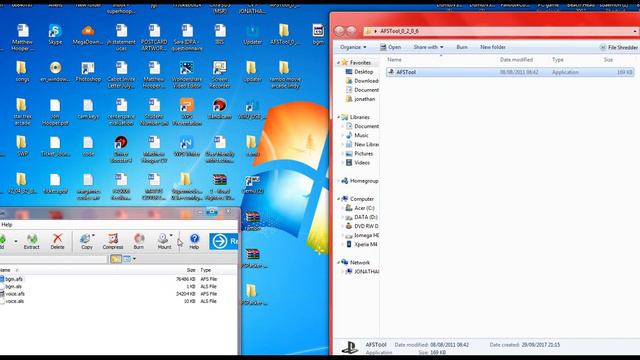Screen dimensions: 640x360
Task: Collapse the Libraries group in Explorer
Action: [338, 117]
